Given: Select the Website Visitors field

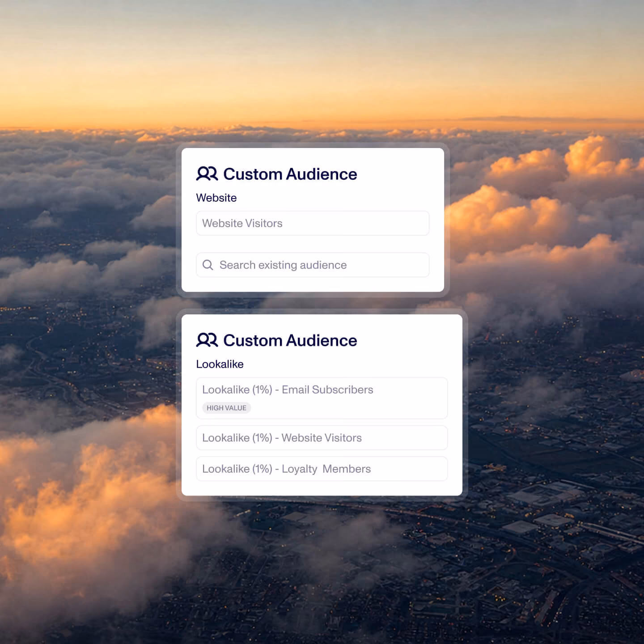Looking at the screenshot, I should tap(313, 223).
